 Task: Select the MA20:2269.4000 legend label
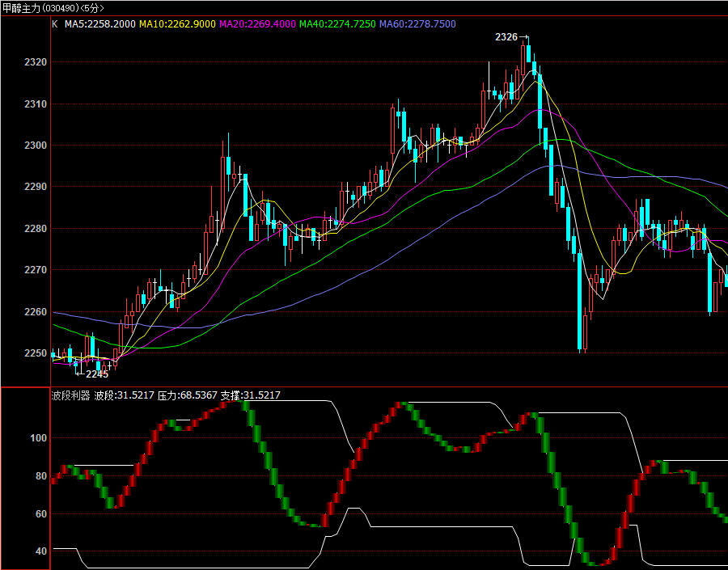coord(257,24)
